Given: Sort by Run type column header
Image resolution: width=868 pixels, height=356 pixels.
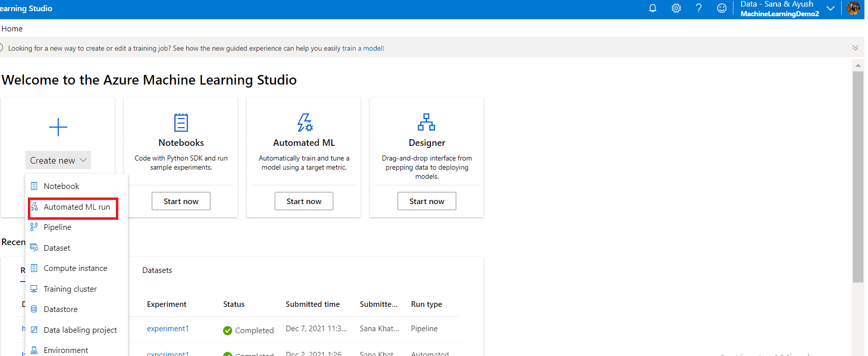Looking at the screenshot, I should click(x=426, y=304).
